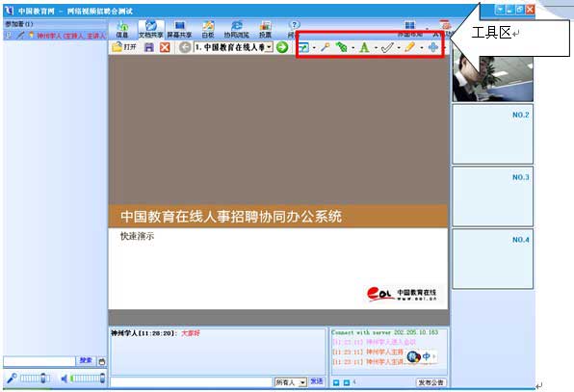Image resolution: width=574 pixels, height=392 pixels.
Task: Open the 信息 panel in the top toolbar
Action: 122,30
